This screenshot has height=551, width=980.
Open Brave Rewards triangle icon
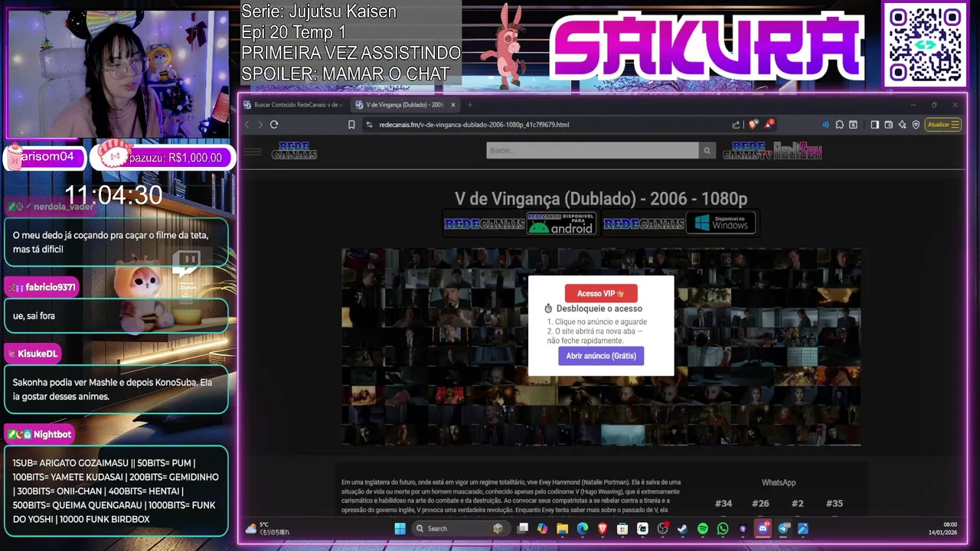(769, 124)
